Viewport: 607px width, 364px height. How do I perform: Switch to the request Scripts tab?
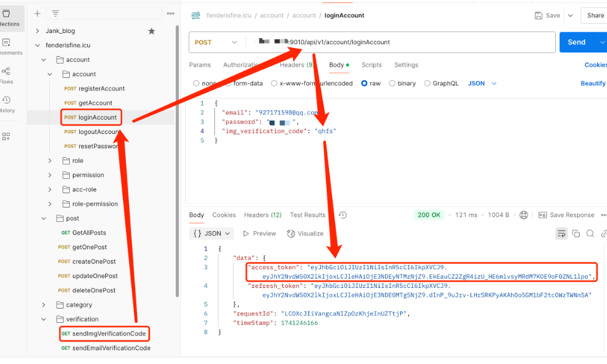[x=371, y=65]
